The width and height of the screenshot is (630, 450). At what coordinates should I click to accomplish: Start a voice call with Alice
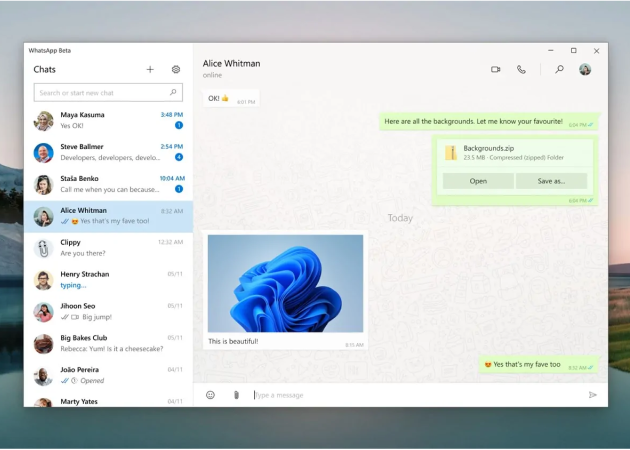pyautogui.click(x=521, y=70)
